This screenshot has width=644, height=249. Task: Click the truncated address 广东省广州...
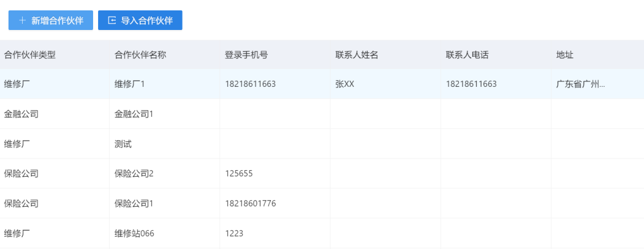point(580,84)
